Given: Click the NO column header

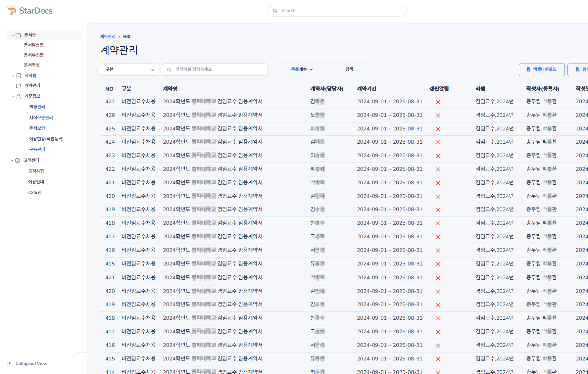Looking at the screenshot, I should pos(109,89).
